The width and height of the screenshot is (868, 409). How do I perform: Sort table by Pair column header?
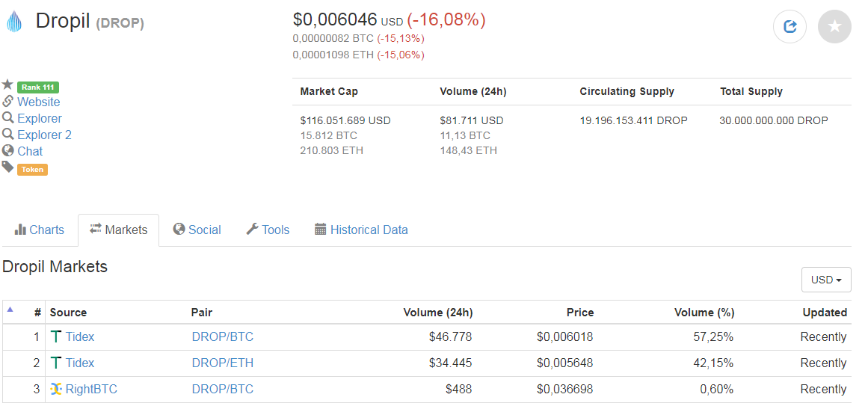click(202, 313)
